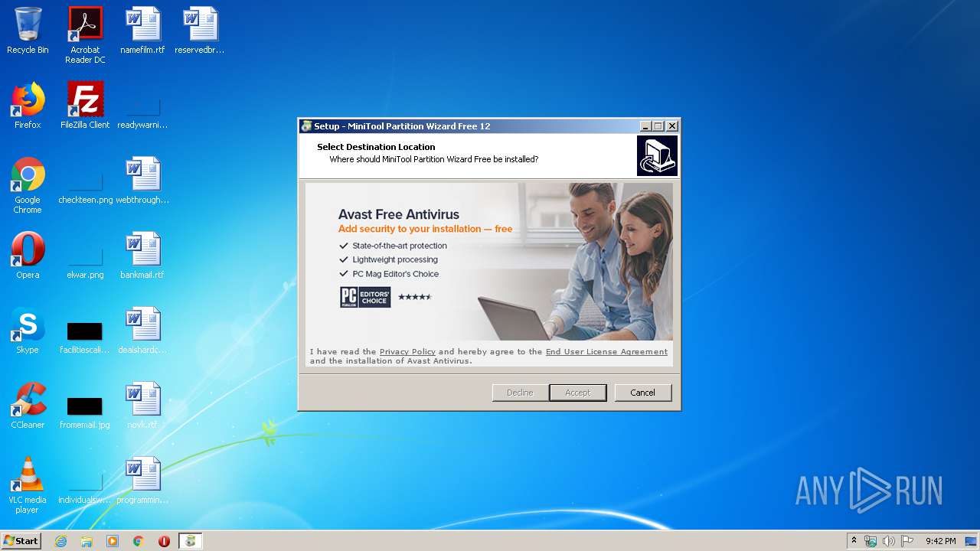Open the Action Center flag icon
980x551 pixels.
pos(907,541)
